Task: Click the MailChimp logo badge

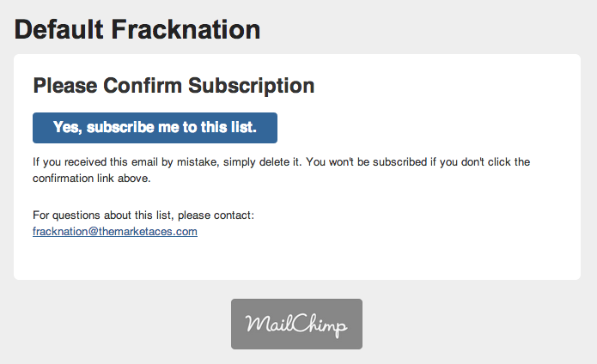Action: click(296, 324)
